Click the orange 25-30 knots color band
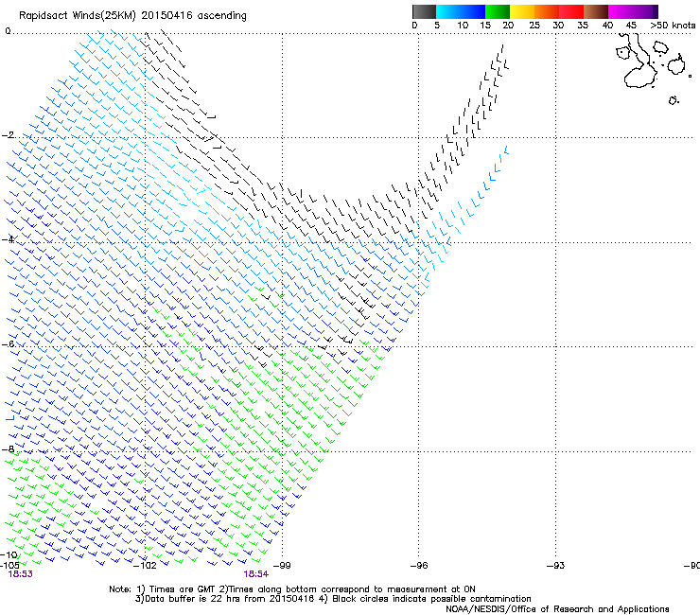 (x=547, y=11)
